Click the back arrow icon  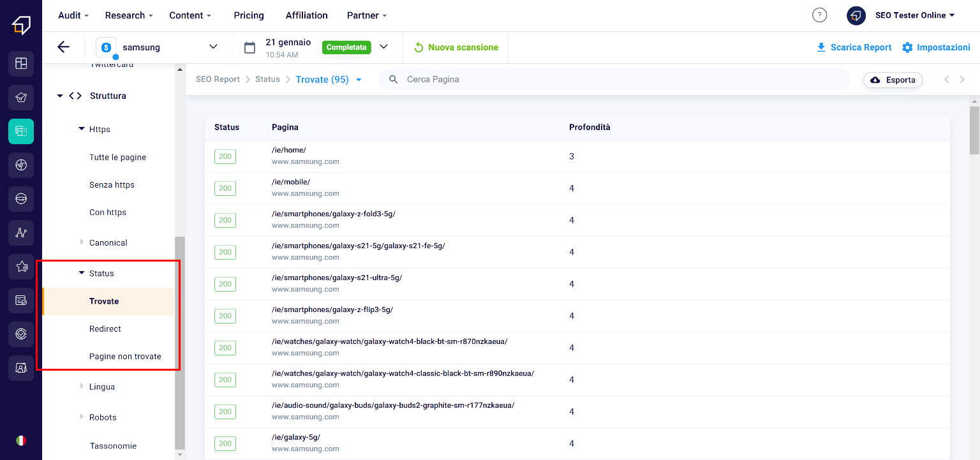coord(63,47)
